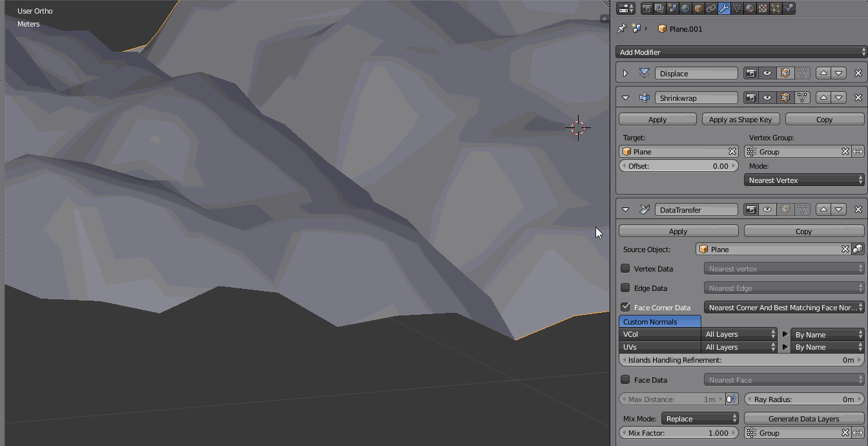Open the World properties icon
Viewport: 868px width, 446px height.
(x=685, y=8)
